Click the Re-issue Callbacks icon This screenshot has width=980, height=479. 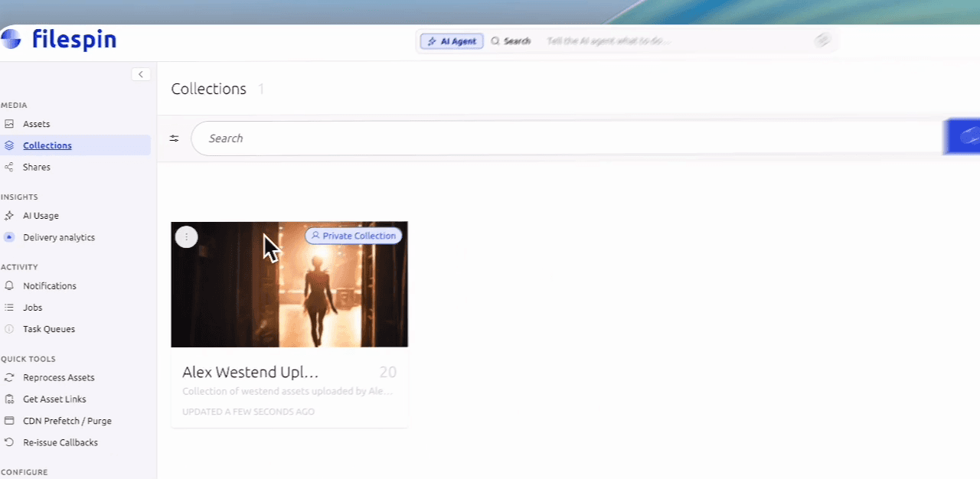click(9, 442)
